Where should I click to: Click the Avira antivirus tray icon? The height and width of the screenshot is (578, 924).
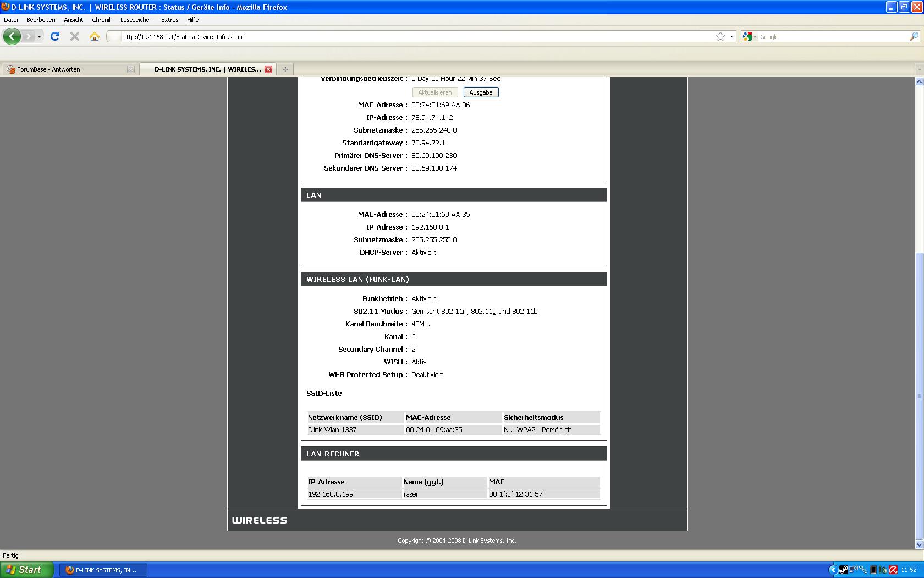click(x=893, y=570)
